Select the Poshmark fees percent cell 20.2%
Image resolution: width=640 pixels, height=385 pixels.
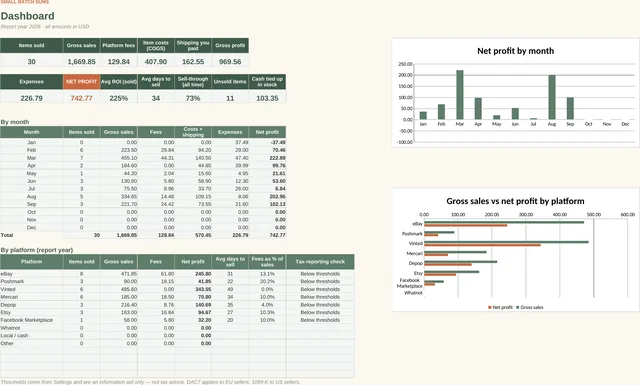pos(267,282)
